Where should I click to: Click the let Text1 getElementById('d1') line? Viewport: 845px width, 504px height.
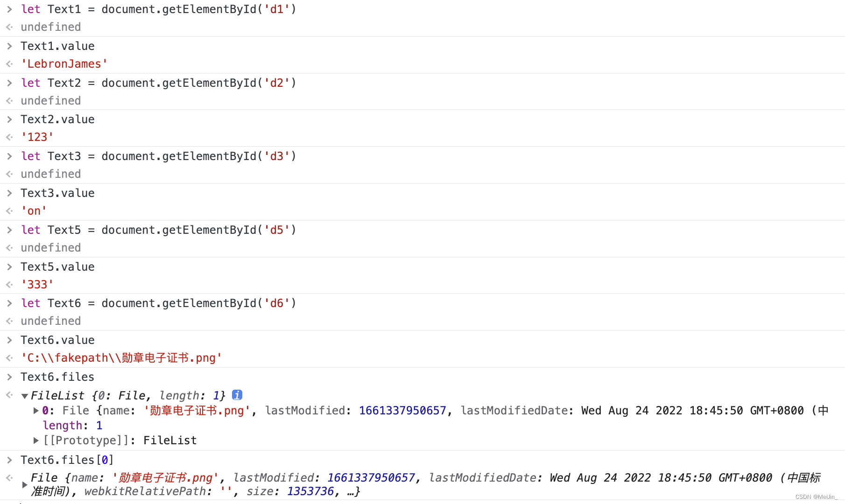(159, 9)
